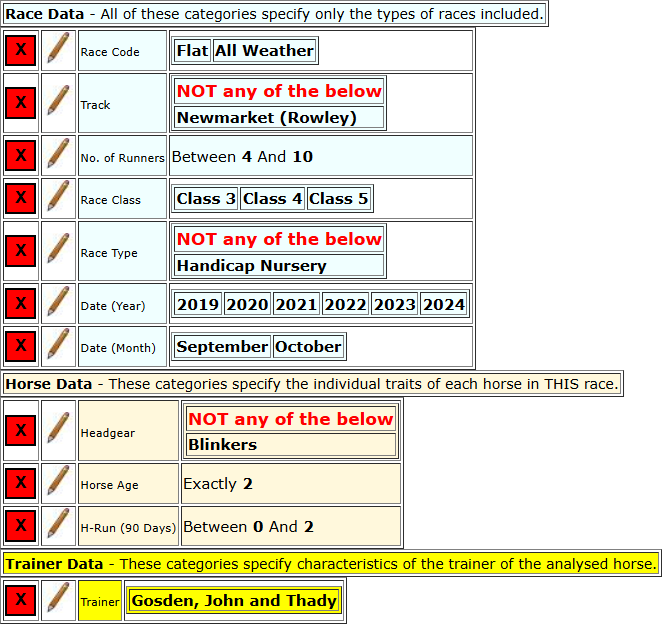This screenshot has height=624, width=662.
Task: Select the 2023 year value
Action: (395, 304)
